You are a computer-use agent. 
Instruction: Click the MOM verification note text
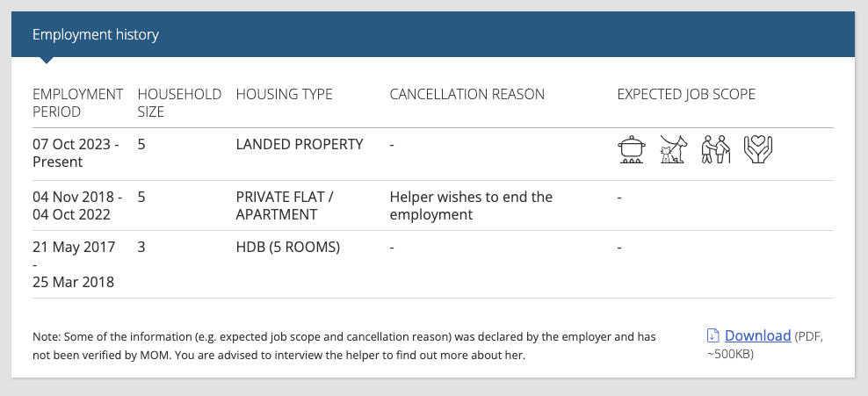(x=344, y=346)
